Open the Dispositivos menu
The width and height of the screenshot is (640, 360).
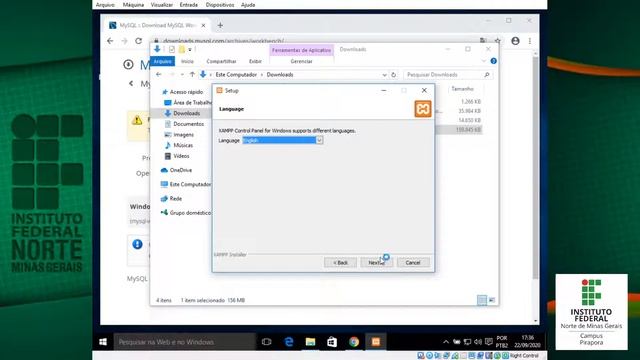tap(220, 5)
